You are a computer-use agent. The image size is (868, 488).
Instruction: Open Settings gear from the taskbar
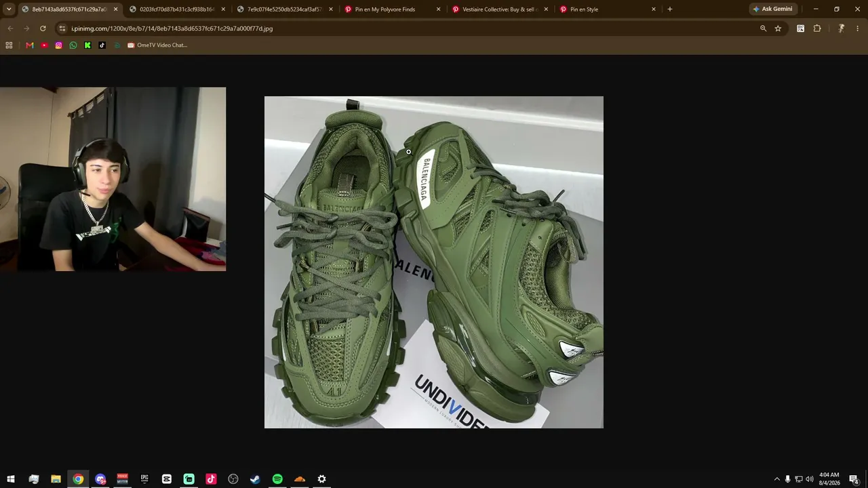[x=321, y=479]
